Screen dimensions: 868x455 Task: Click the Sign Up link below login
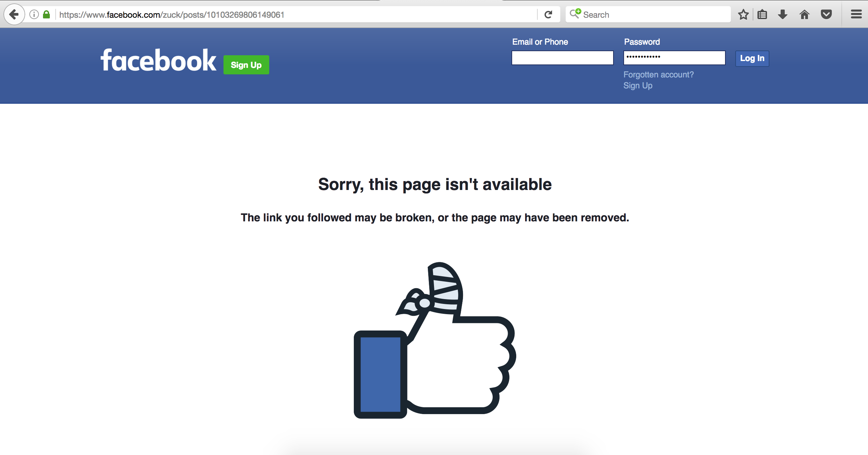pyautogui.click(x=638, y=86)
